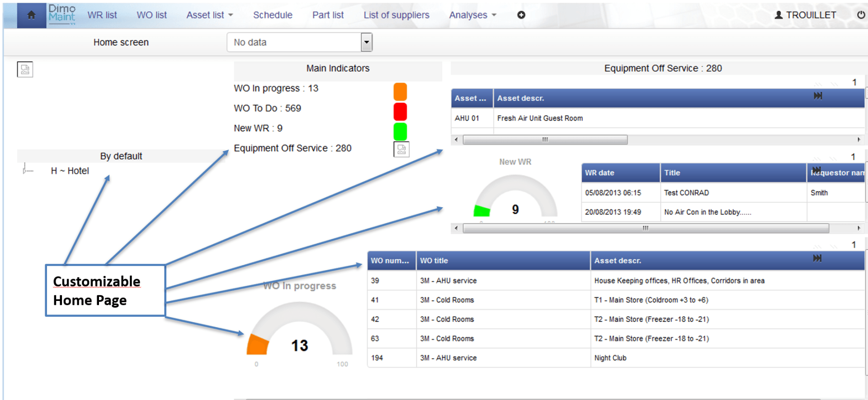Open the Schedule menu
The height and width of the screenshot is (400, 868).
tap(273, 15)
